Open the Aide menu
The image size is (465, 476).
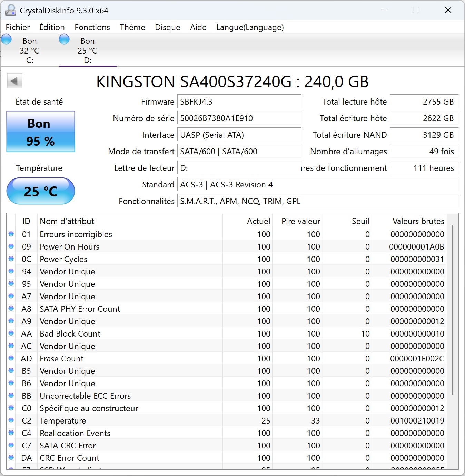[198, 27]
